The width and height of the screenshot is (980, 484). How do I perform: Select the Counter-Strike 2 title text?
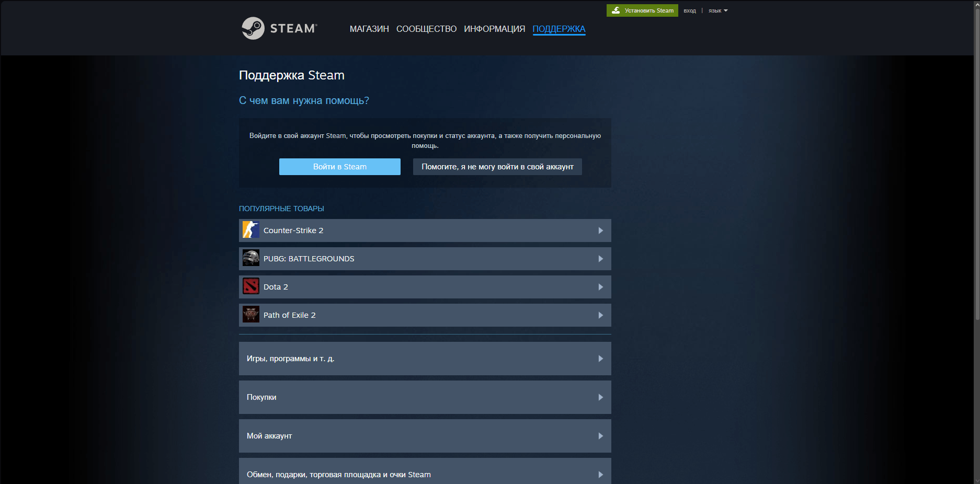click(293, 231)
